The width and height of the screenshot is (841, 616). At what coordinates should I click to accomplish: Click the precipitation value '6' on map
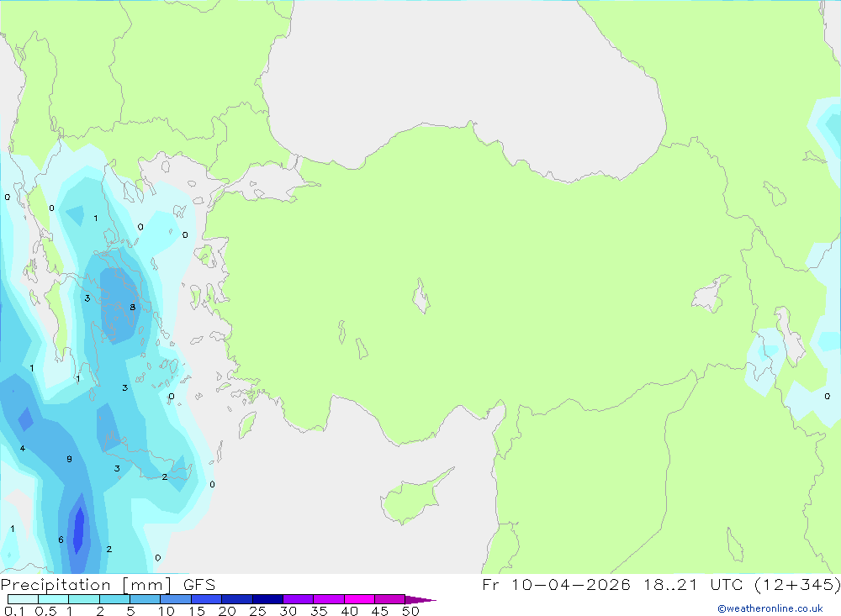coord(61,540)
